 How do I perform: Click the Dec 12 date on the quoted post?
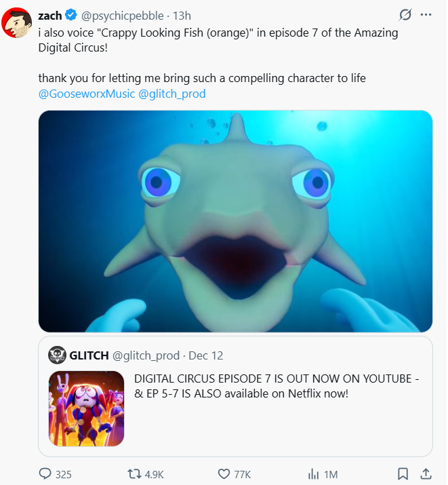click(x=206, y=355)
